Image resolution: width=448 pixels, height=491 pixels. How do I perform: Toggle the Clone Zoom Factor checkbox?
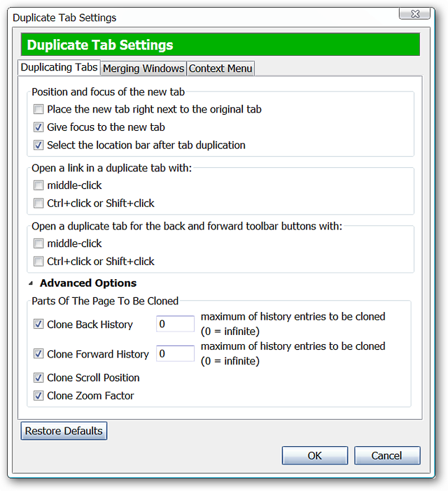[38, 396]
